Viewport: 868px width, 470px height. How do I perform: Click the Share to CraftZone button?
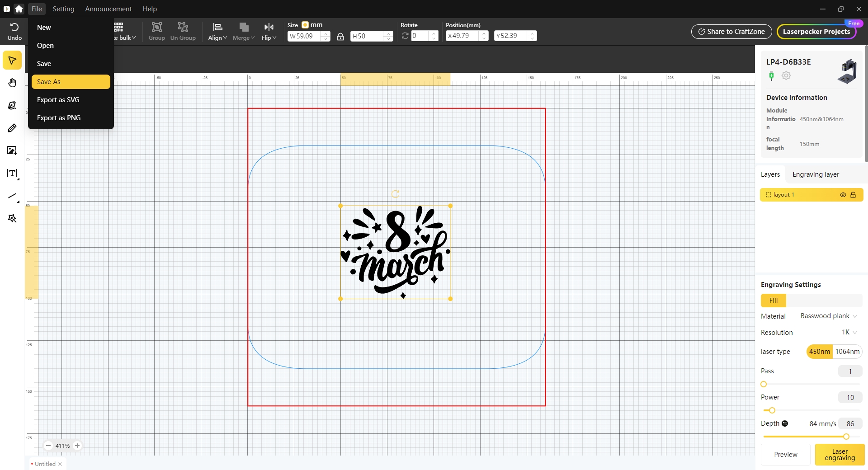(x=731, y=31)
